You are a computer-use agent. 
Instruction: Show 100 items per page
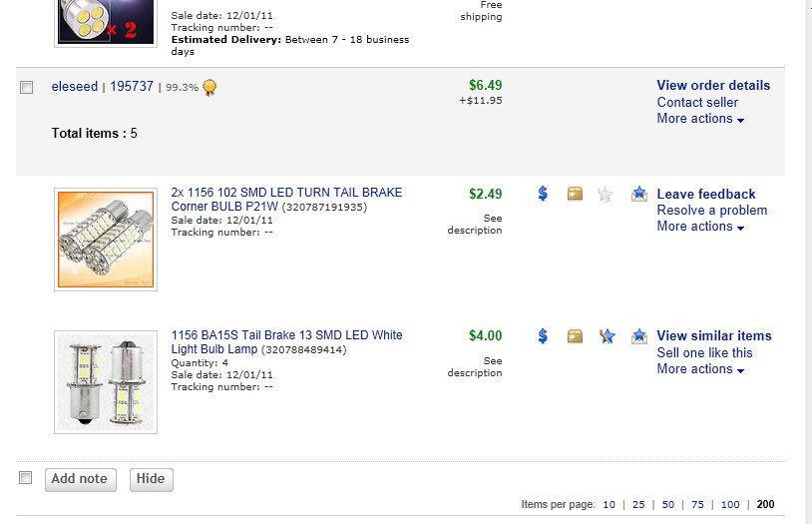coord(730,505)
